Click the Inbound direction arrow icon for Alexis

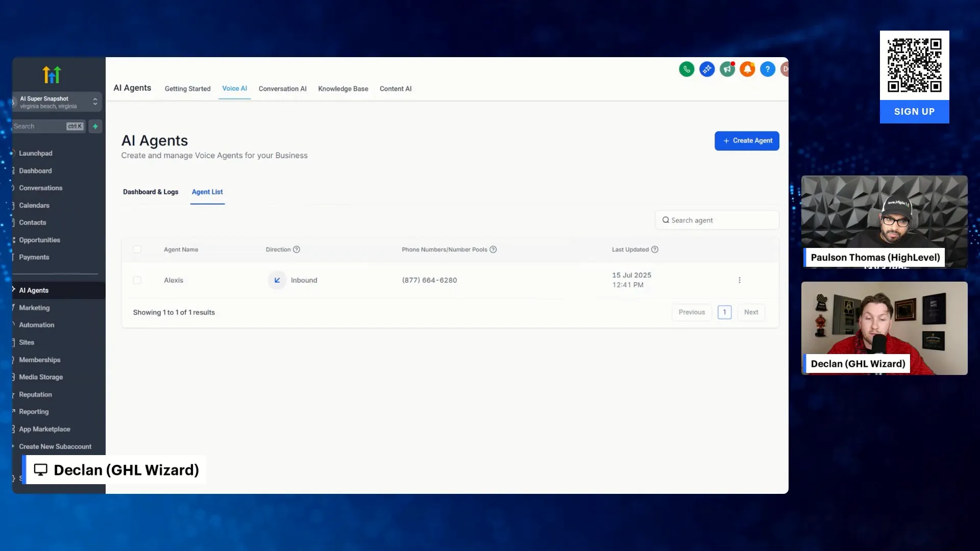point(277,280)
